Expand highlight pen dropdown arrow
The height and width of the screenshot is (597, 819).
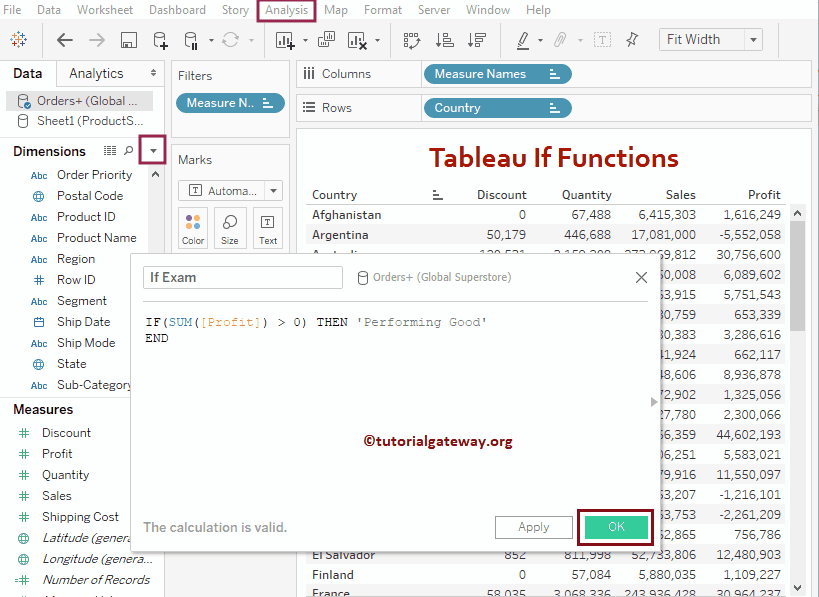click(540, 40)
